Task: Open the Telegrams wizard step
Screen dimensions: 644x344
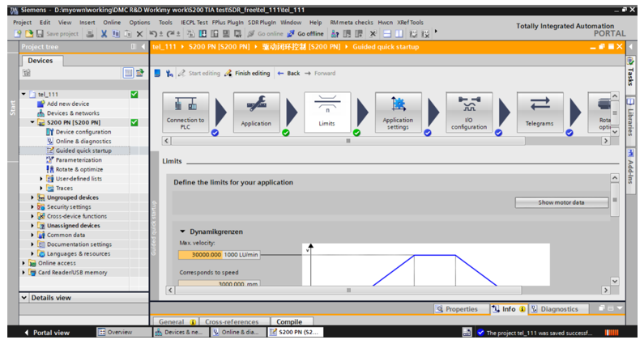Action: click(x=540, y=112)
